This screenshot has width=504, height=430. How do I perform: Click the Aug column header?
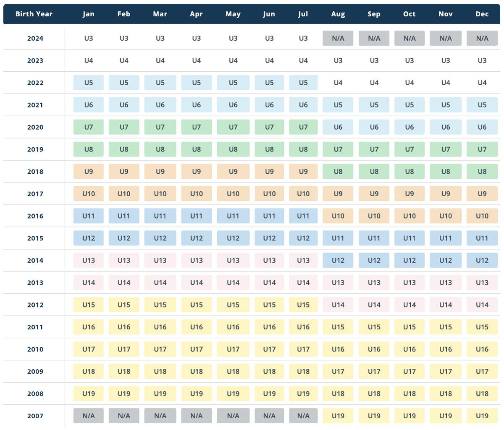[338, 14]
